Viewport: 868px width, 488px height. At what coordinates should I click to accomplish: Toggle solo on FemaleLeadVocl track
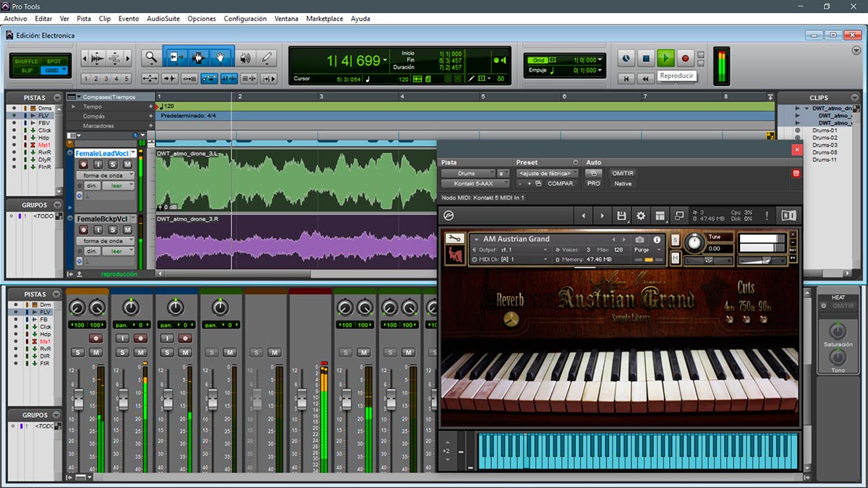(113, 165)
